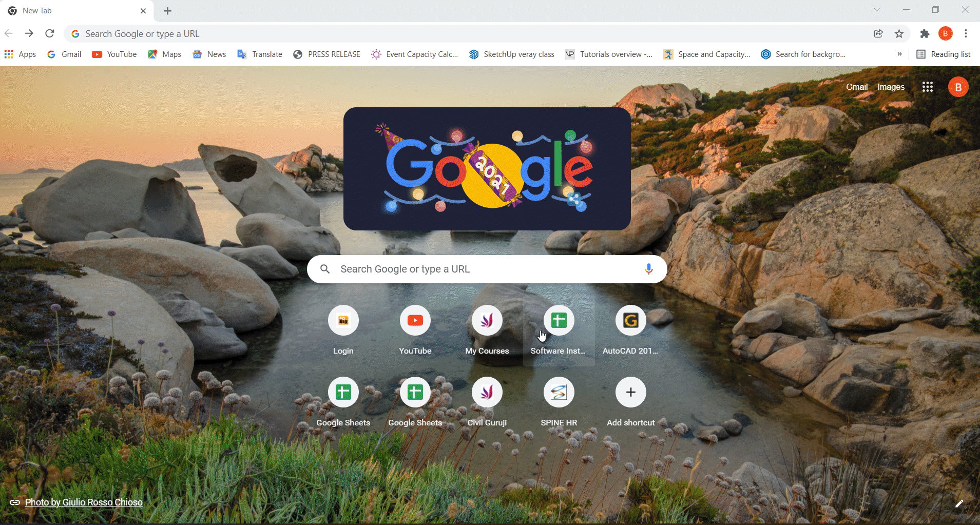Open the Reading list panel
Viewport: 980px width, 525px height.
944,54
